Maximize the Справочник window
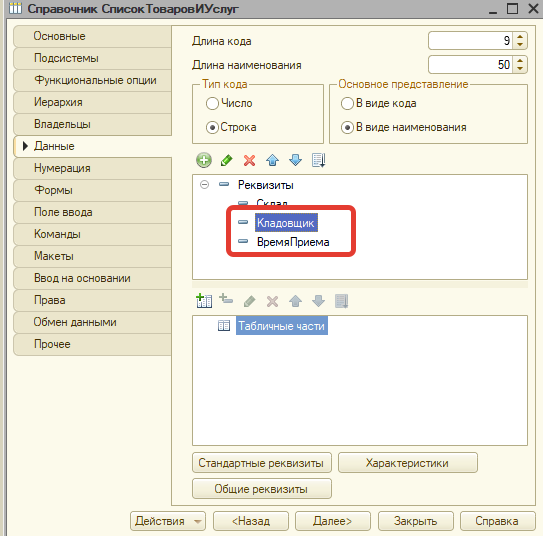Image resolution: width=543 pixels, height=536 pixels. click(x=513, y=8)
